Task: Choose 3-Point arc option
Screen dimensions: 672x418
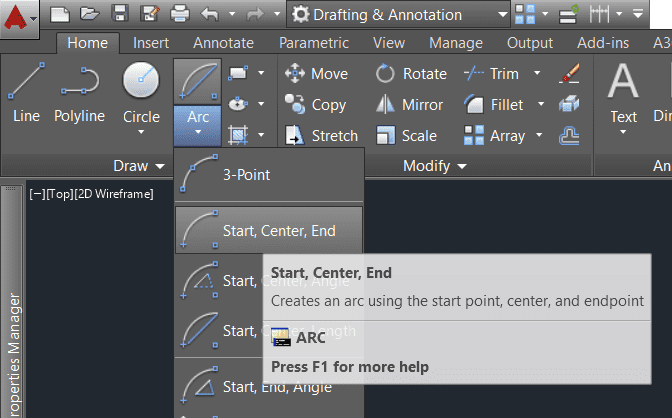Action: 246,174
